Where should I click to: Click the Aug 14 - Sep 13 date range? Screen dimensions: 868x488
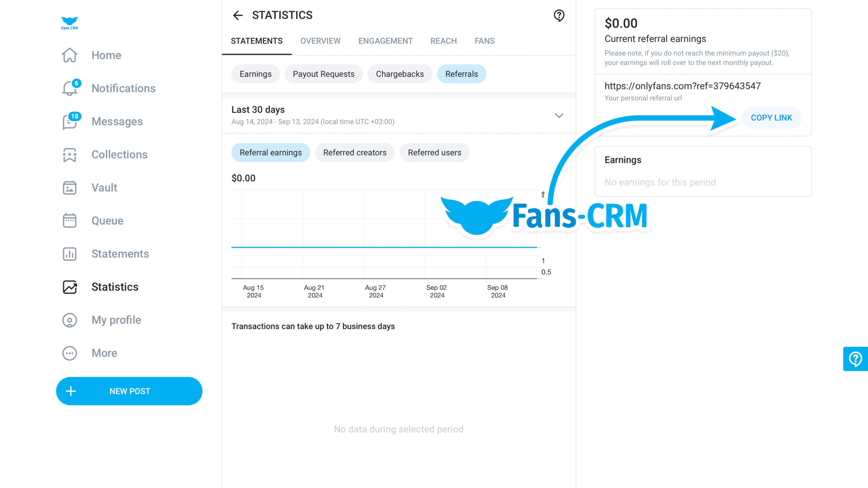(x=313, y=121)
